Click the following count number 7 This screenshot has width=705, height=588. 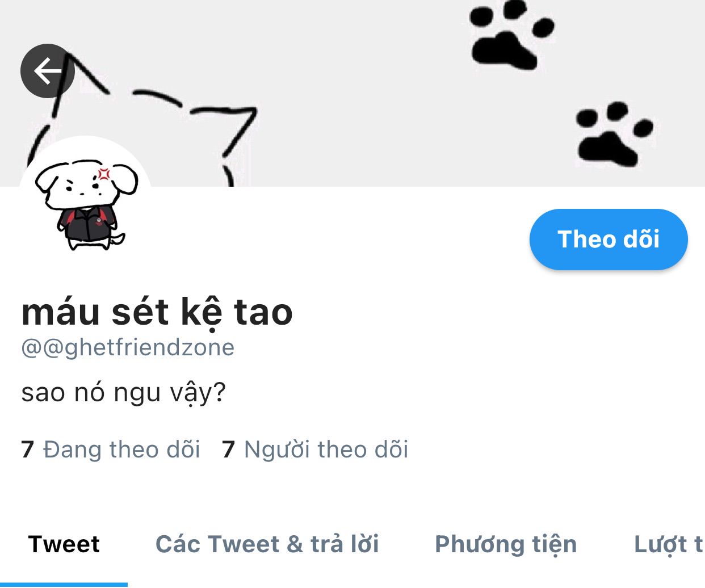28,450
